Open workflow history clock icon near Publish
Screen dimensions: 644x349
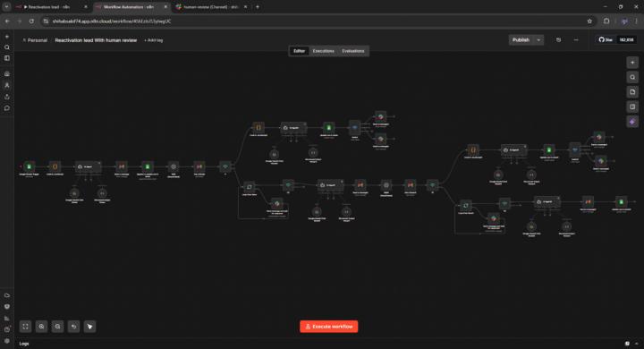point(558,40)
